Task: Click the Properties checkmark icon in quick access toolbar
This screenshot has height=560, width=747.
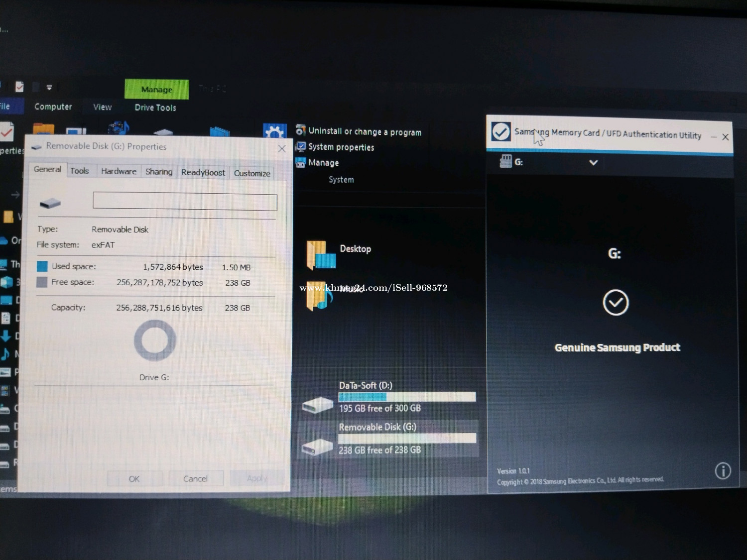Action: (19, 87)
